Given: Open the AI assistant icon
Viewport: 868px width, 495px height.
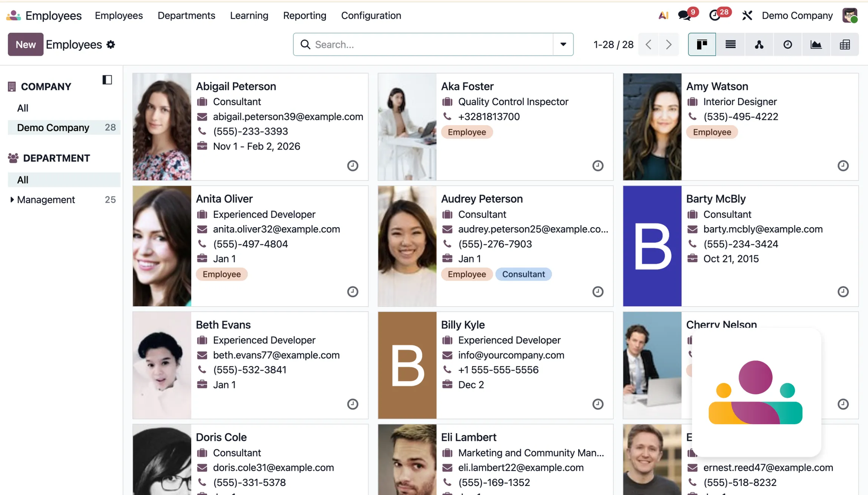Looking at the screenshot, I should click(x=663, y=15).
